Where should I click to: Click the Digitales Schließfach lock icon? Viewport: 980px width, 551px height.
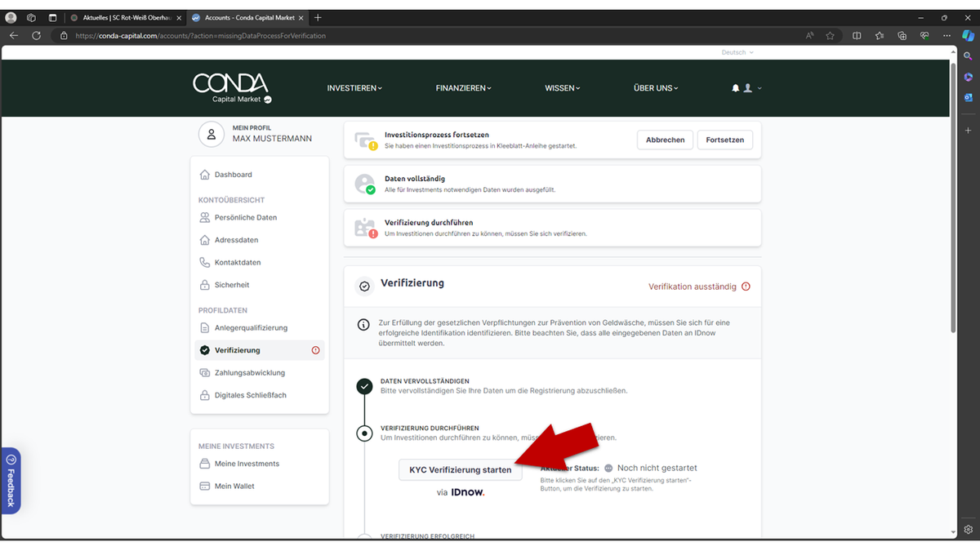pyautogui.click(x=205, y=395)
